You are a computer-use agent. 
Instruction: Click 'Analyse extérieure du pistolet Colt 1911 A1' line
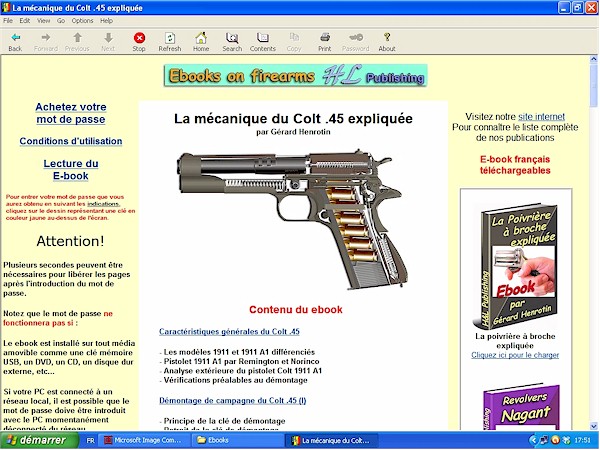tap(243, 371)
